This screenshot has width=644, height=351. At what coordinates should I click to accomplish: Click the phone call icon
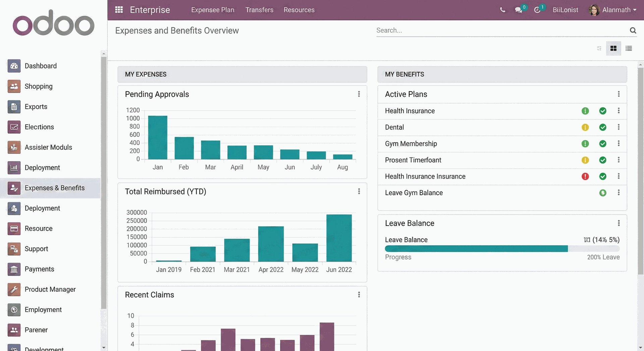pos(502,10)
